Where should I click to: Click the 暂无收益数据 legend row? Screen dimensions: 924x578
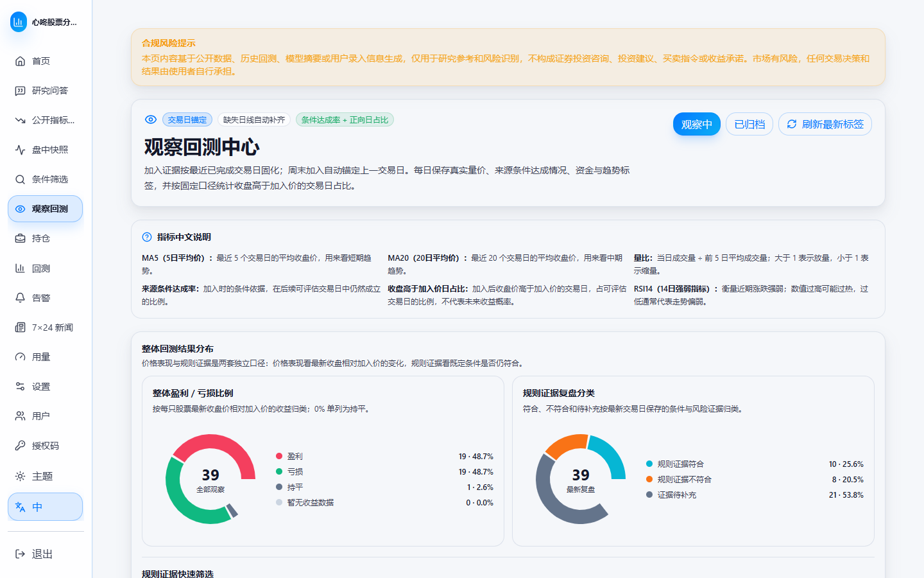pyautogui.click(x=384, y=502)
